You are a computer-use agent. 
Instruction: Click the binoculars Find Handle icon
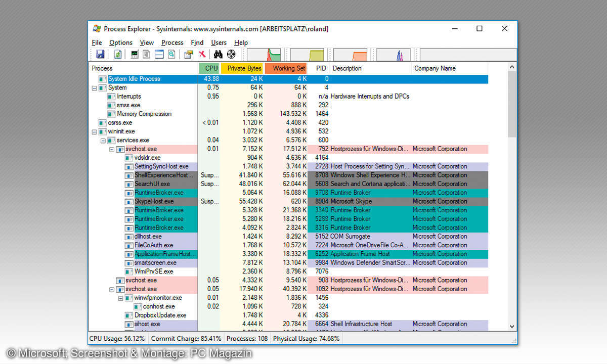(x=219, y=55)
